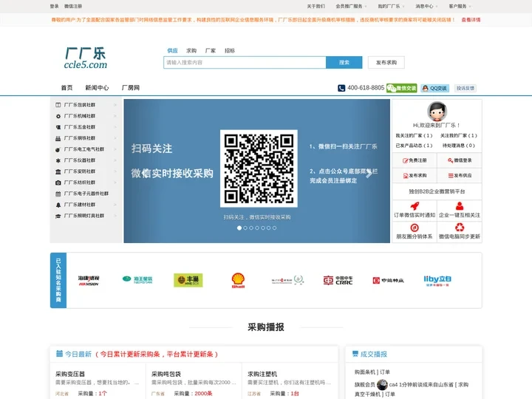This screenshot has height=399, width=532.
Task: Expand the 会员推广服务 dropdown
Action: [x=351, y=6]
